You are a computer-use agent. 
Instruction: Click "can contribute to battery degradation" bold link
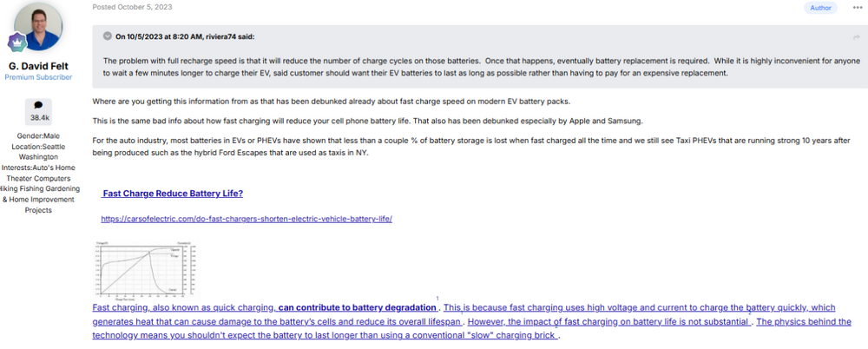358,307
